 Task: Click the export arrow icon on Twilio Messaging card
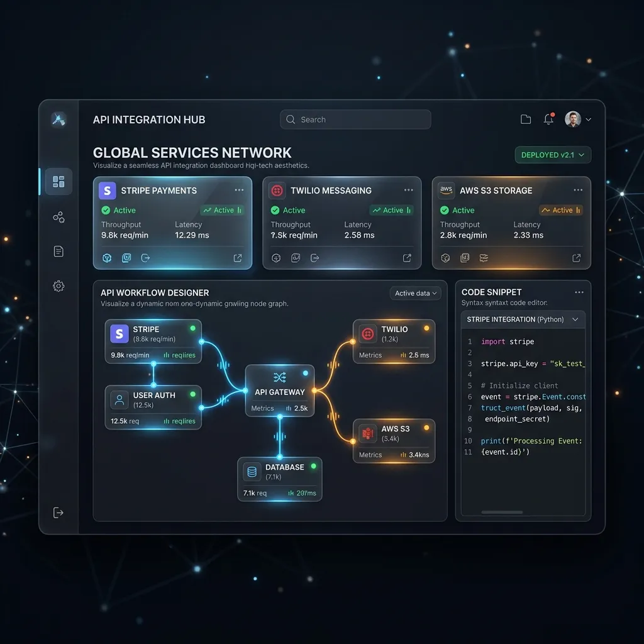[314, 258]
